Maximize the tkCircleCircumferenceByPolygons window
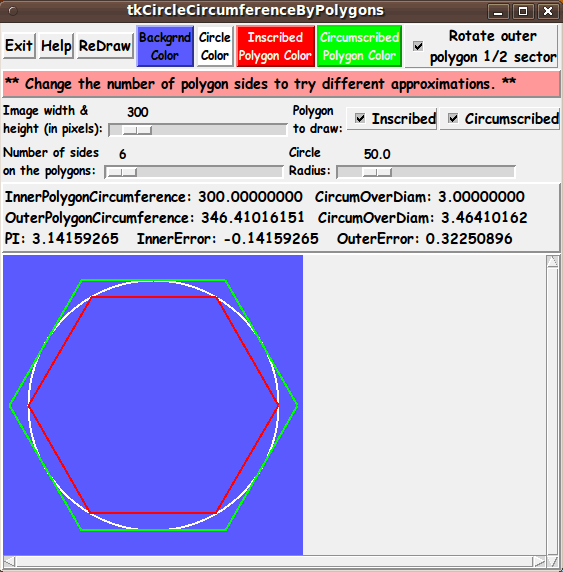This screenshot has height=572, width=563. pyautogui.click(x=523, y=11)
